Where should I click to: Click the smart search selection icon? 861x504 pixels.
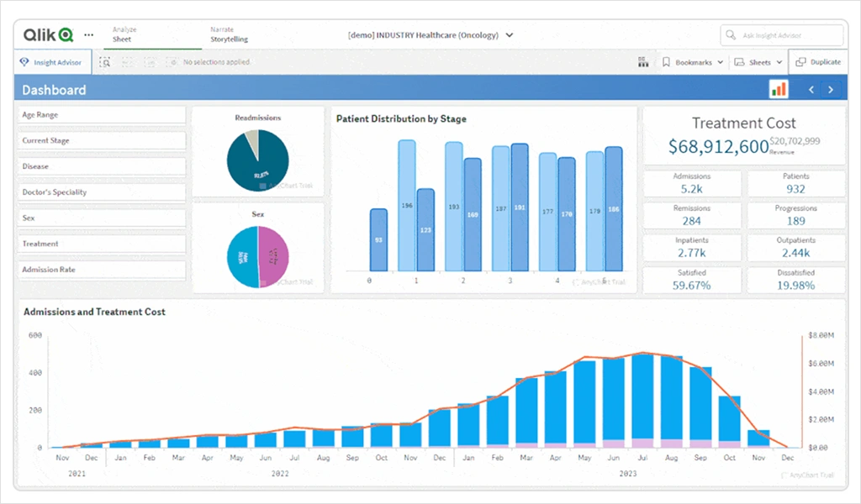[x=105, y=62]
